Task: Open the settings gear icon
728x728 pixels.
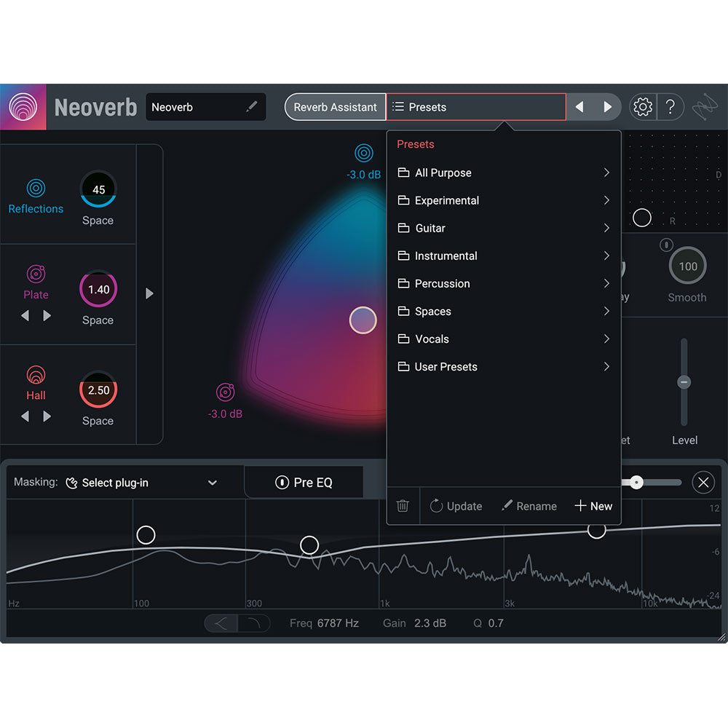Action: point(642,106)
